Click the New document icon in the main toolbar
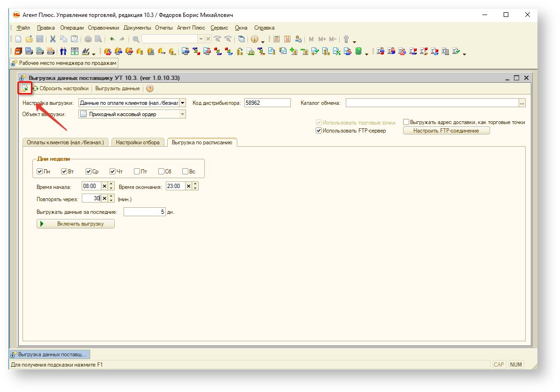Screen dimensions: 560x392 point(18,39)
